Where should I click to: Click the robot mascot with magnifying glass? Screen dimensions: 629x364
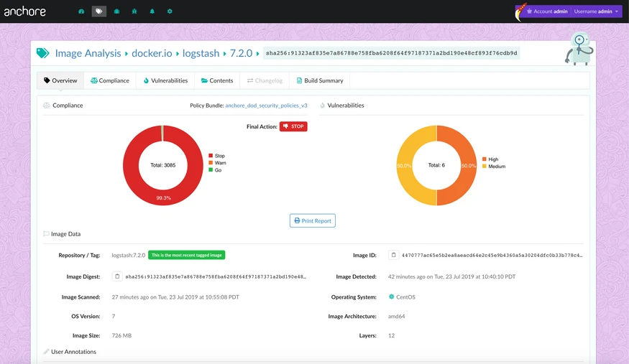click(x=579, y=49)
